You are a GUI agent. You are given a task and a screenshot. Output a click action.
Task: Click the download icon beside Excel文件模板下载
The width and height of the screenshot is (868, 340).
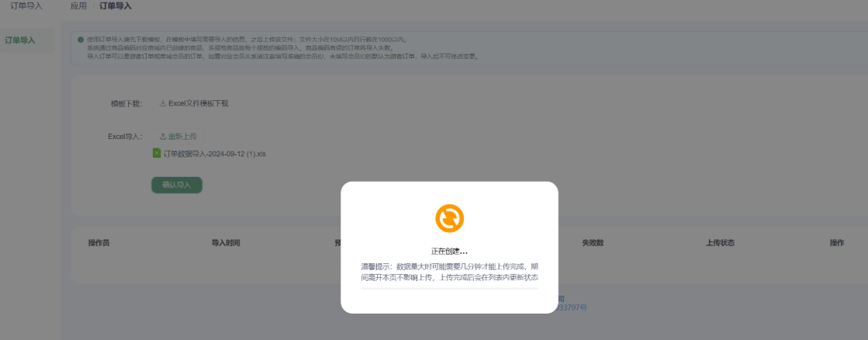tap(163, 103)
